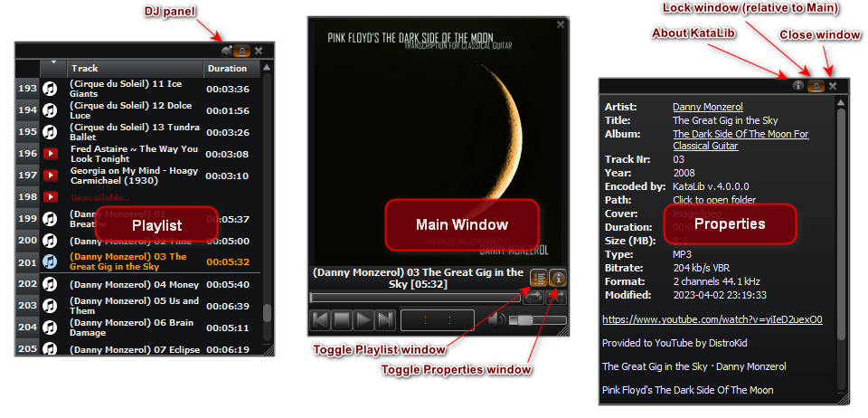Sort playlist by Track column header

pyautogui.click(x=136, y=69)
